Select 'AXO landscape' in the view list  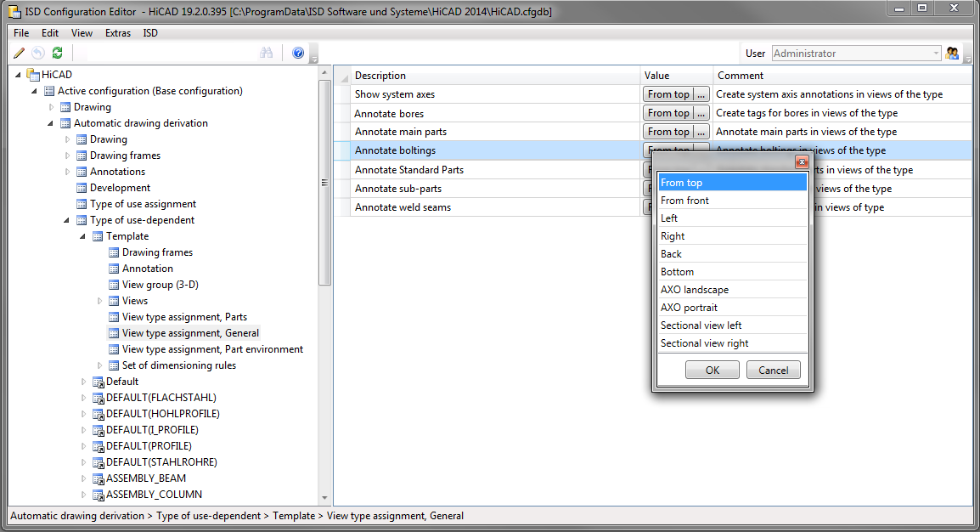pyautogui.click(x=695, y=290)
